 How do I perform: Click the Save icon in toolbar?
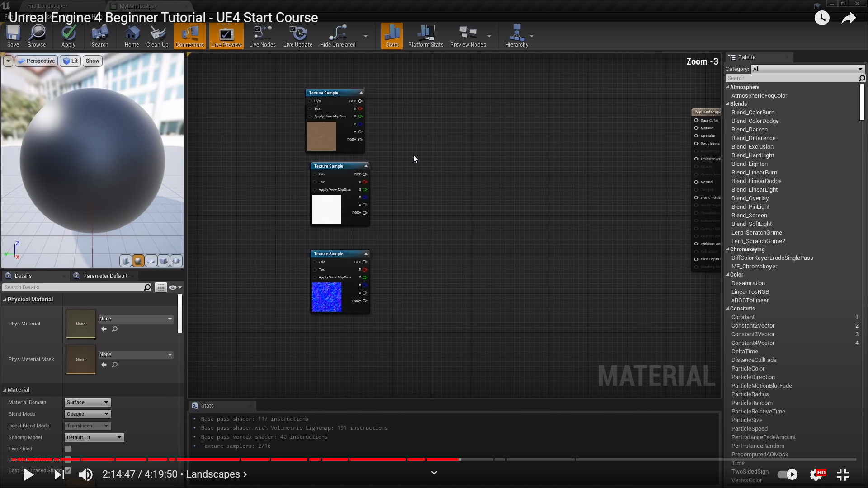click(13, 36)
